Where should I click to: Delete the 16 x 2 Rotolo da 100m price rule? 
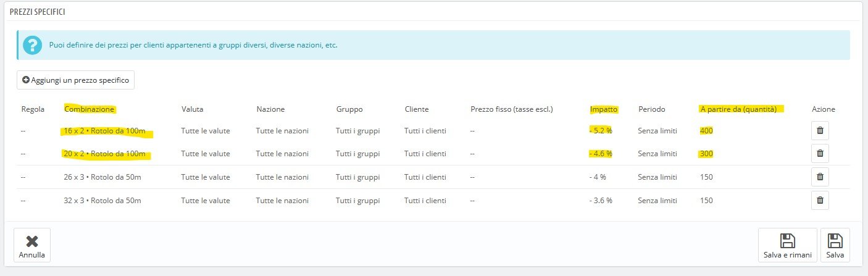[820, 131]
